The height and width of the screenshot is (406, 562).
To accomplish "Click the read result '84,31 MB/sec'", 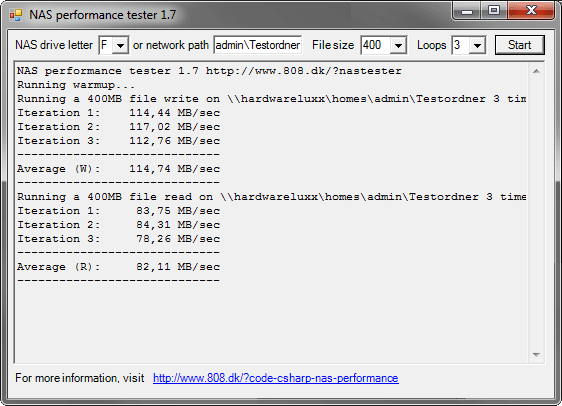I will (x=178, y=225).
